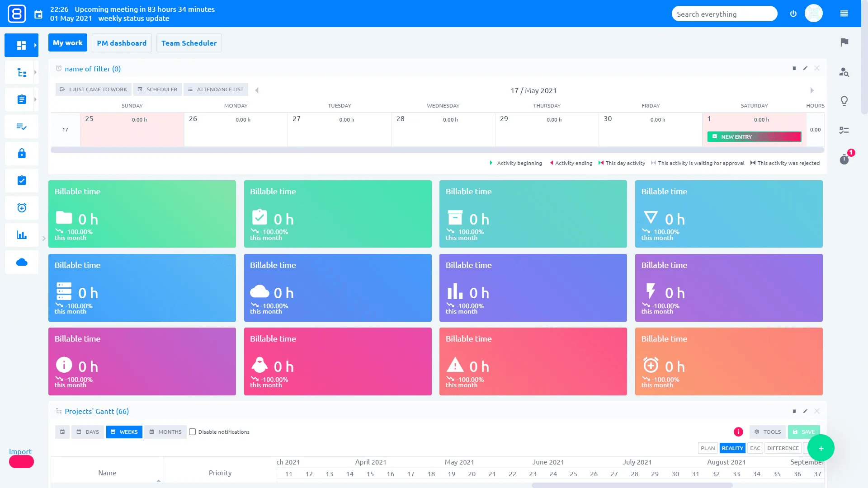Expand the next week arrow in calendar

(x=811, y=89)
